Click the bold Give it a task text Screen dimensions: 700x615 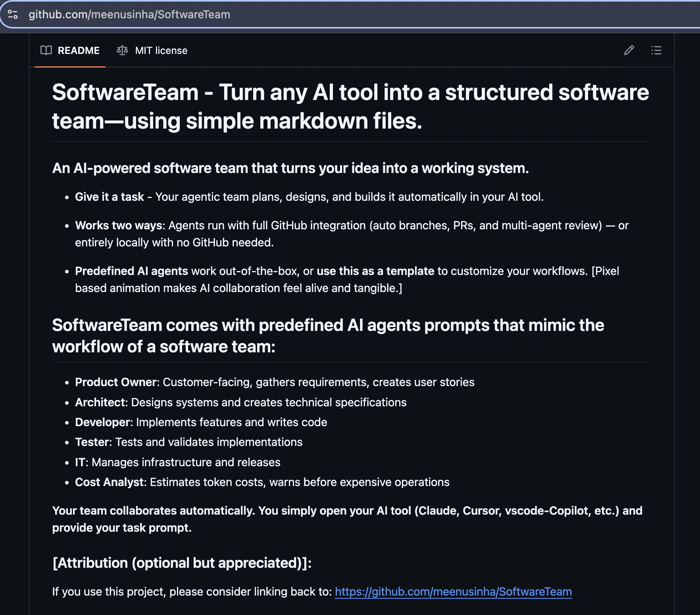click(x=109, y=196)
